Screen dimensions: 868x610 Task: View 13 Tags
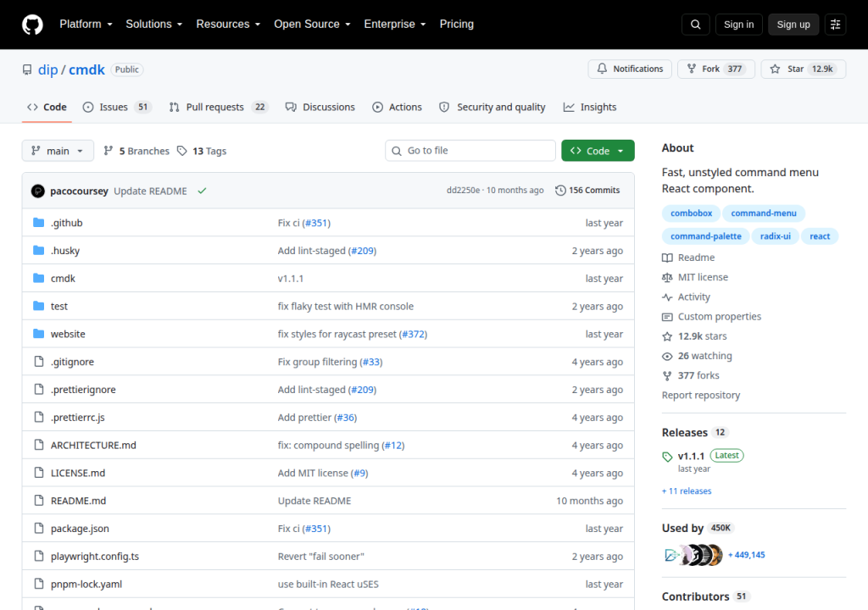click(202, 151)
